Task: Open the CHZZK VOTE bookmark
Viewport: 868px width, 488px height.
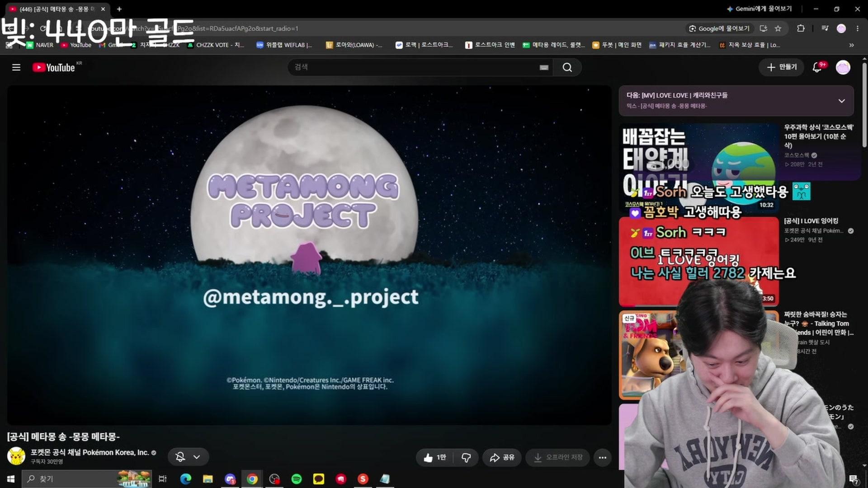Action: pyautogui.click(x=215, y=45)
